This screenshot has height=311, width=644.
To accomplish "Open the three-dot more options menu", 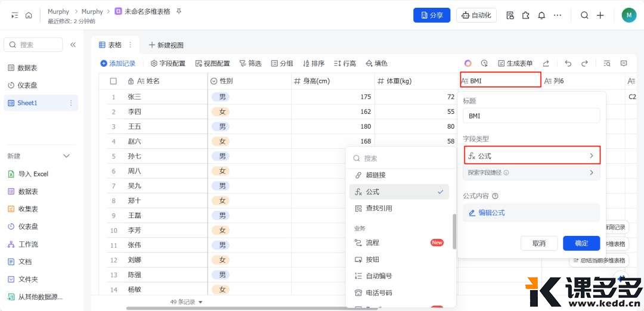I will (558, 15).
